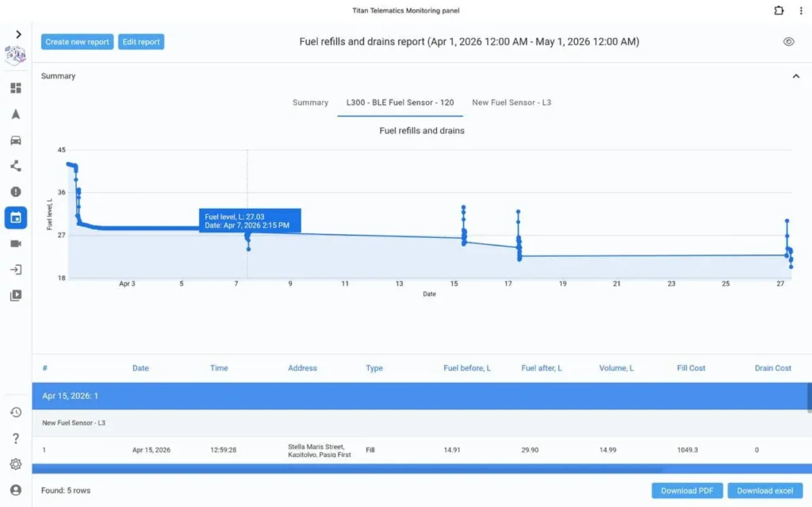Click the 29.90 fuel after value
Viewport: 812px width, 507px height.
[x=530, y=450]
